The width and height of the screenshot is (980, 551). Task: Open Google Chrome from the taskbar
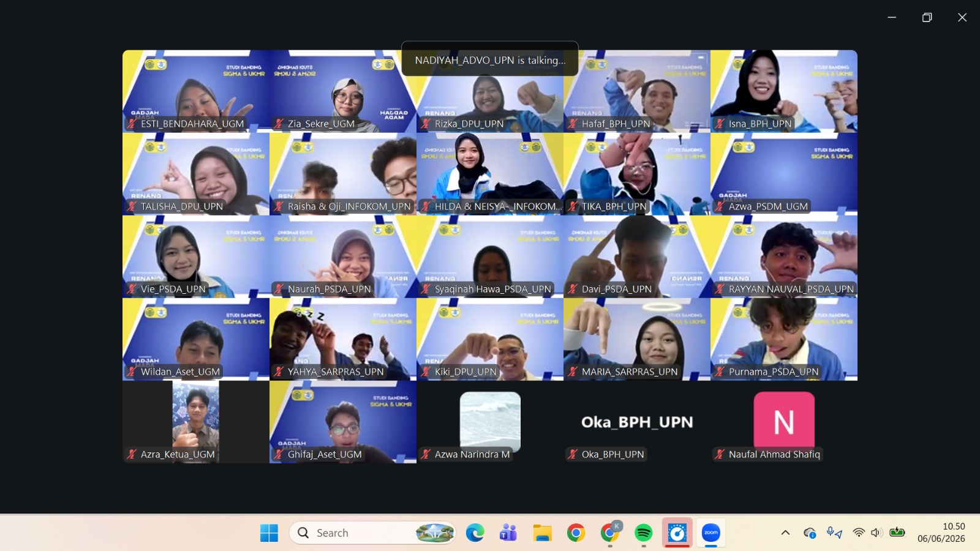[x=576, y=533]
